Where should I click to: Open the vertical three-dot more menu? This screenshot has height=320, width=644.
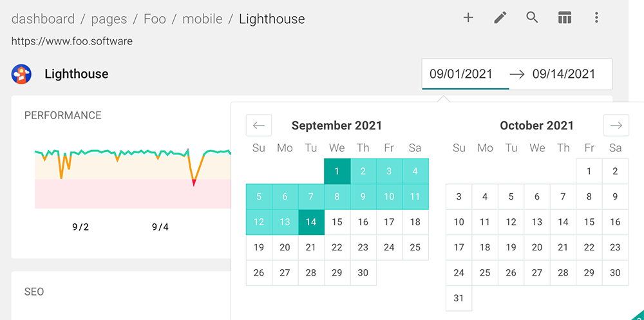(596, 17)
